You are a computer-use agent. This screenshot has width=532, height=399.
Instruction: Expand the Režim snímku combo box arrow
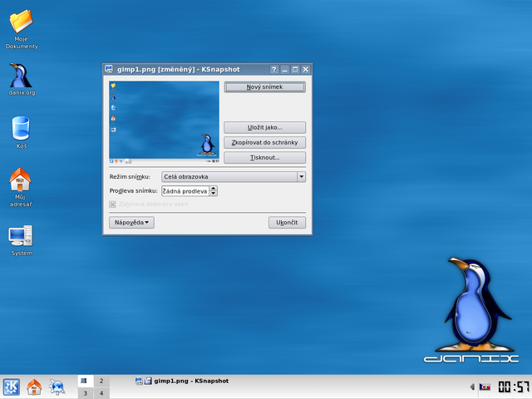click(301, 177)
